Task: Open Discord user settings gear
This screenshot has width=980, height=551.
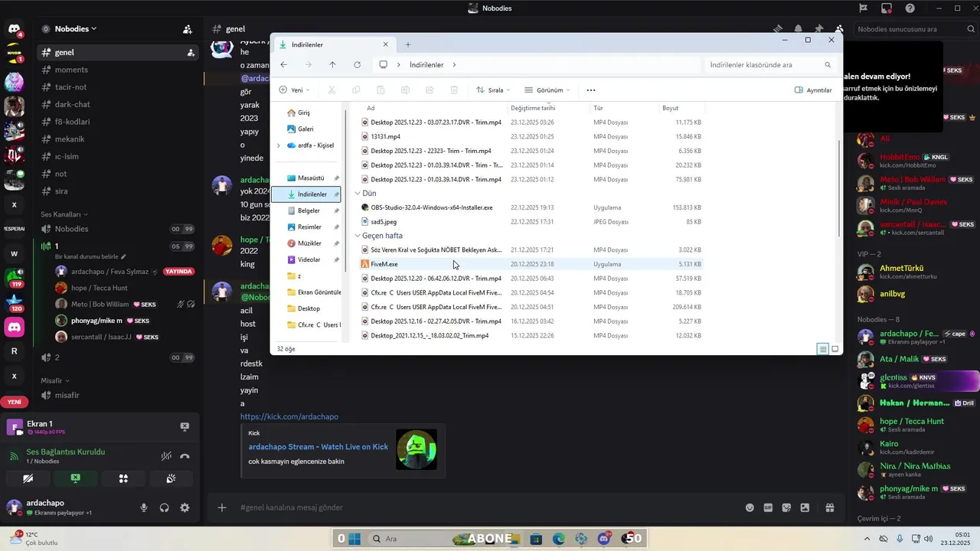Action: (x=185, y=507)
